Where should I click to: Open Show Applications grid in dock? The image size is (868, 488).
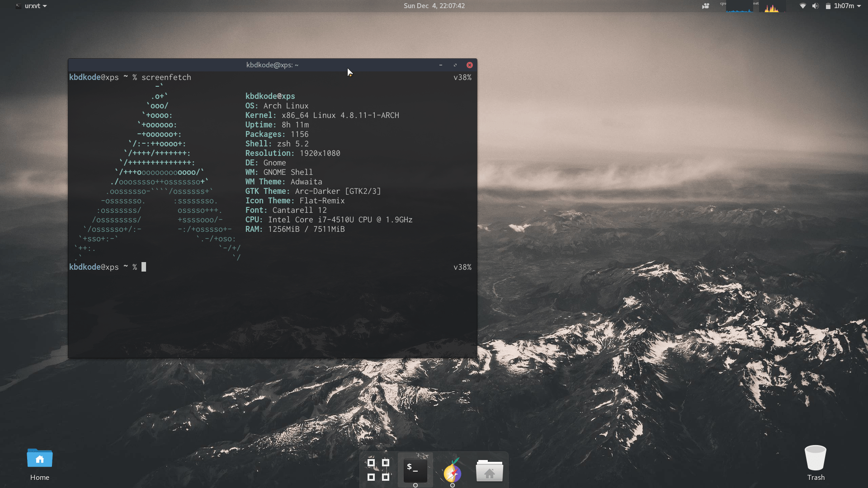[x=378, y=470]
